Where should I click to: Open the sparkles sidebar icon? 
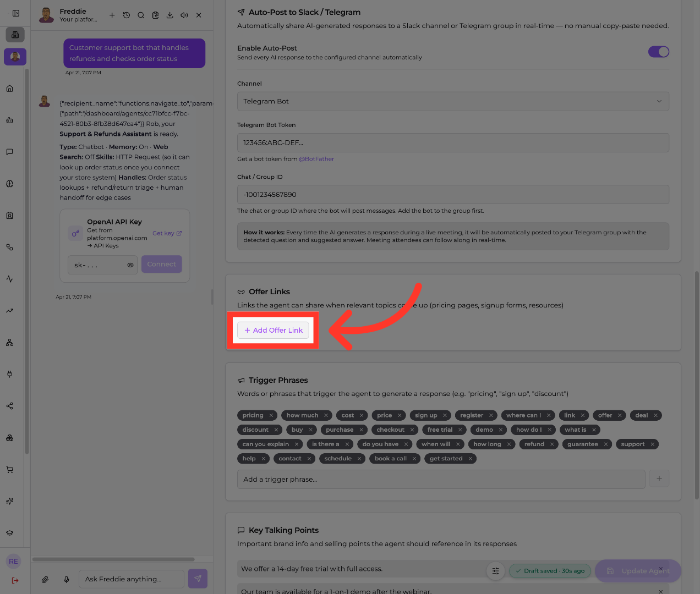pyautogui.click(x=10, y=501)
